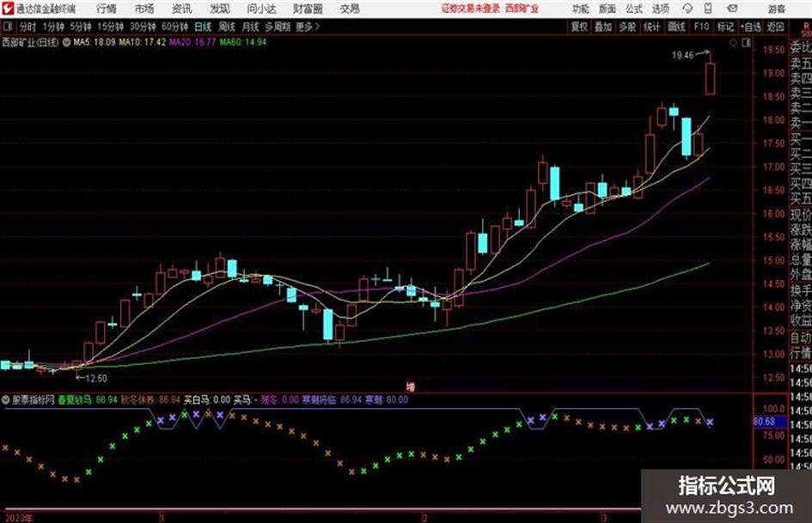This screenshot has height=523, width=812.
Task: Expand the 更多 period options
Action: click(x=308, y=27)
